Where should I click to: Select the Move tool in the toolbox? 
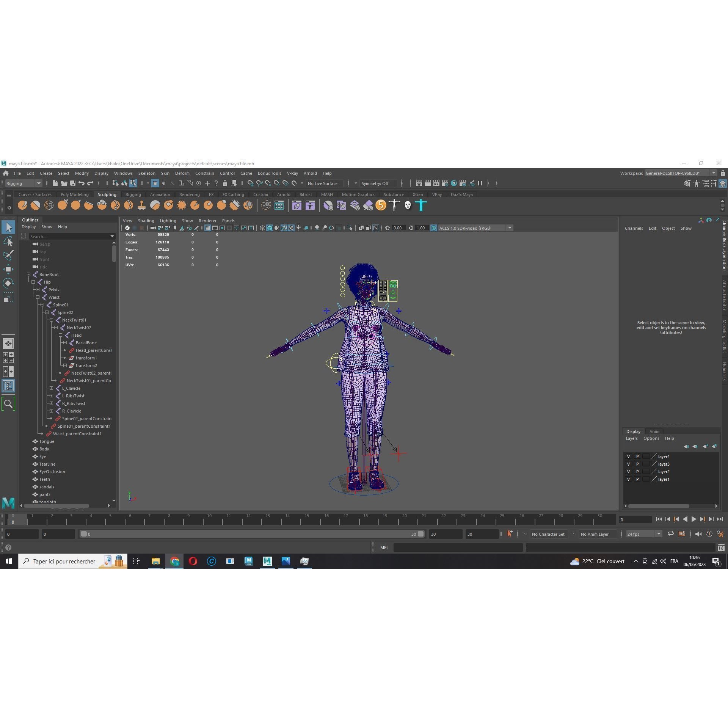coord(8,269)
